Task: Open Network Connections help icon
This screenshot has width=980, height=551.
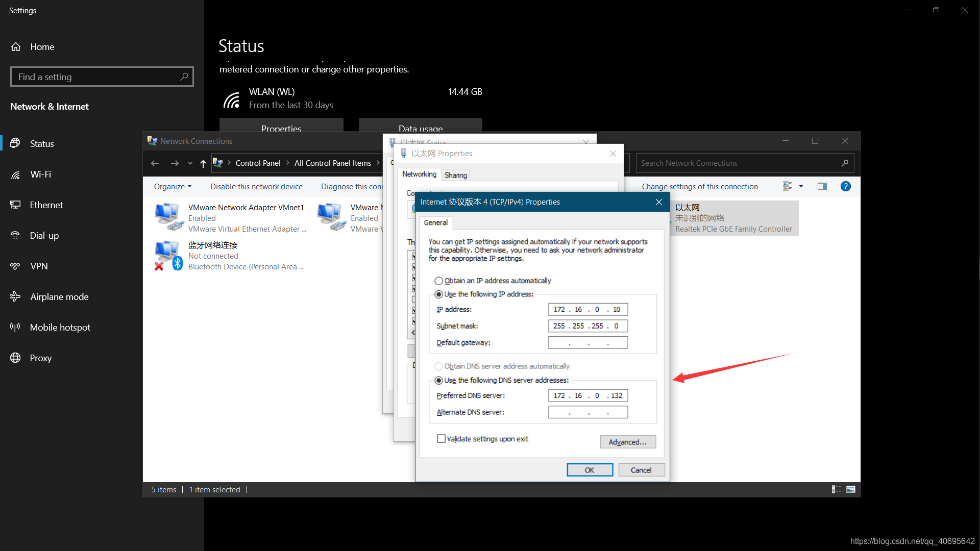Action: [x=846, y=186]
